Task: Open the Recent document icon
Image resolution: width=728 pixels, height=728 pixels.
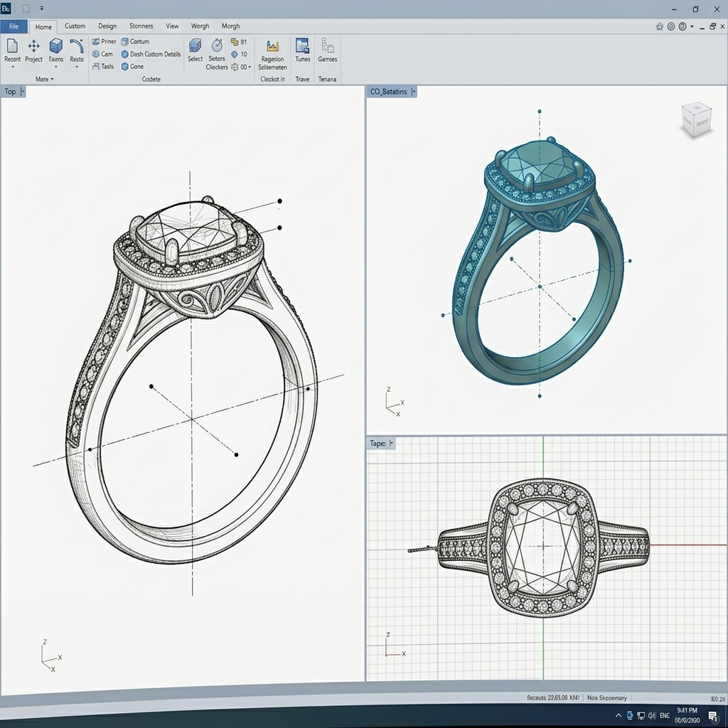Action: tap(13, 46)
